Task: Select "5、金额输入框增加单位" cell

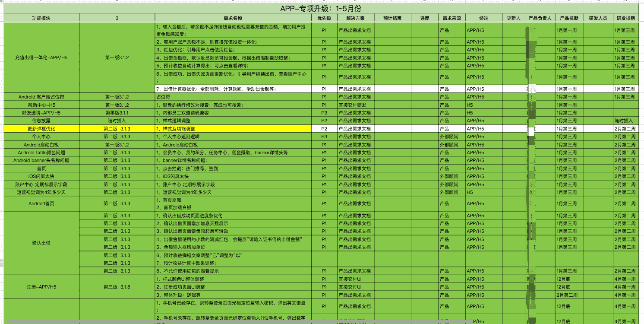Action: (233, 247)
